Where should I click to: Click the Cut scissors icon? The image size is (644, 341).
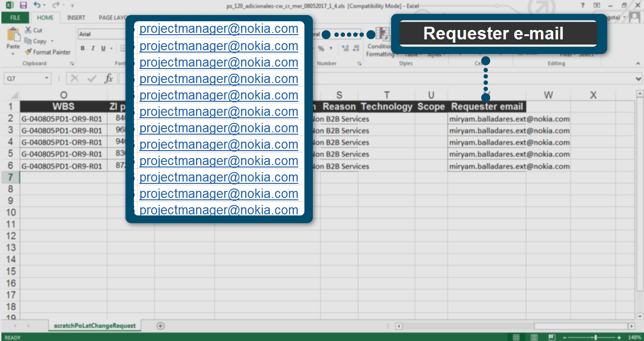tap(28, 30)
